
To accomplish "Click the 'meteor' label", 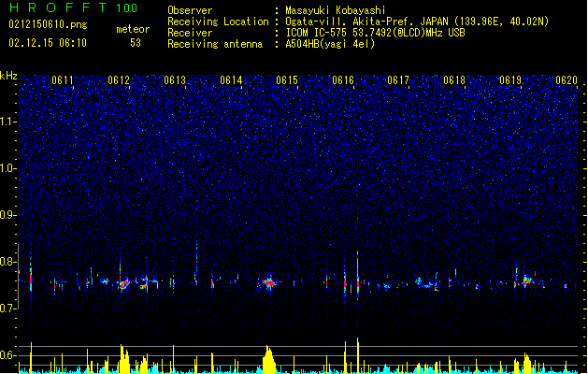I will [133, 29].
